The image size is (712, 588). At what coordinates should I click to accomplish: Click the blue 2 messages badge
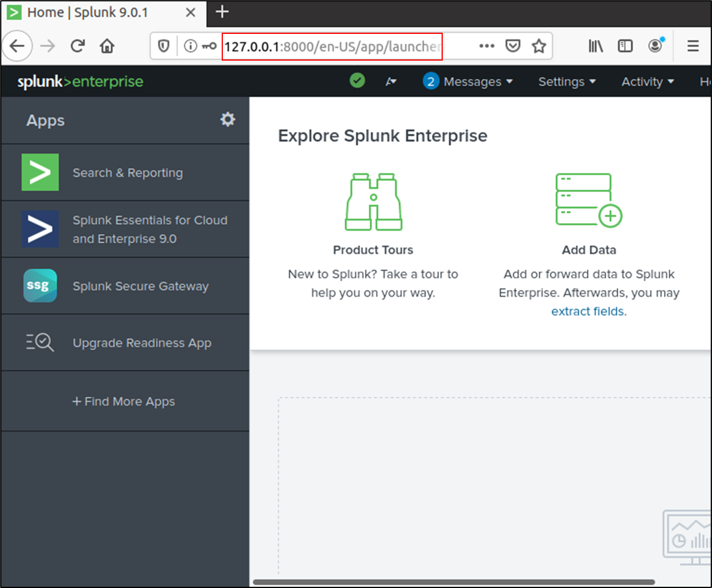tap(430, 81)
